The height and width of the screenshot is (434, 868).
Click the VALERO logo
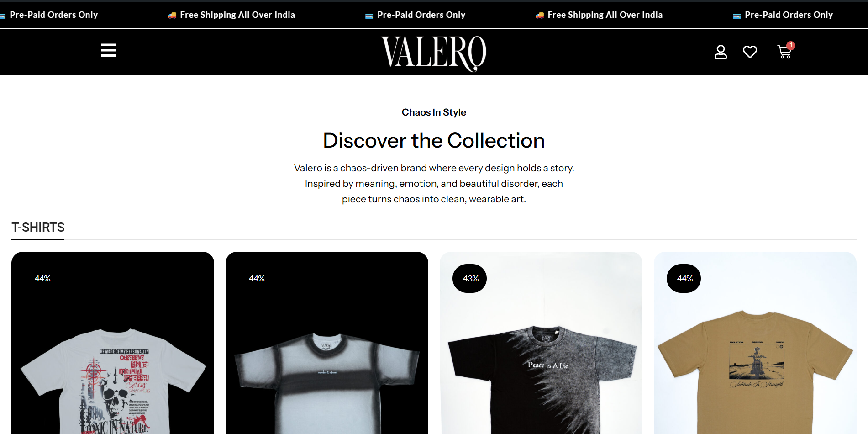[x=434, y=53]
